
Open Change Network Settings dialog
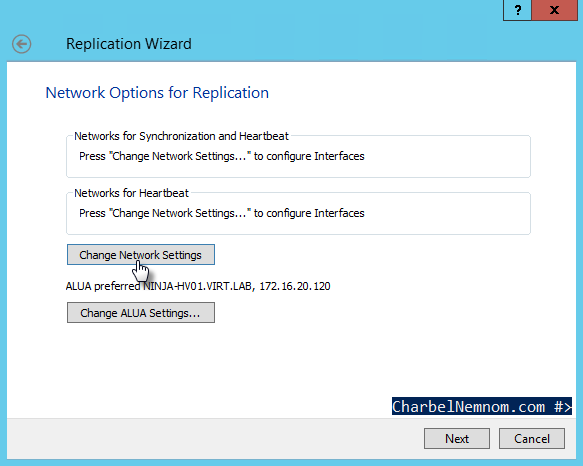point(141,255)
